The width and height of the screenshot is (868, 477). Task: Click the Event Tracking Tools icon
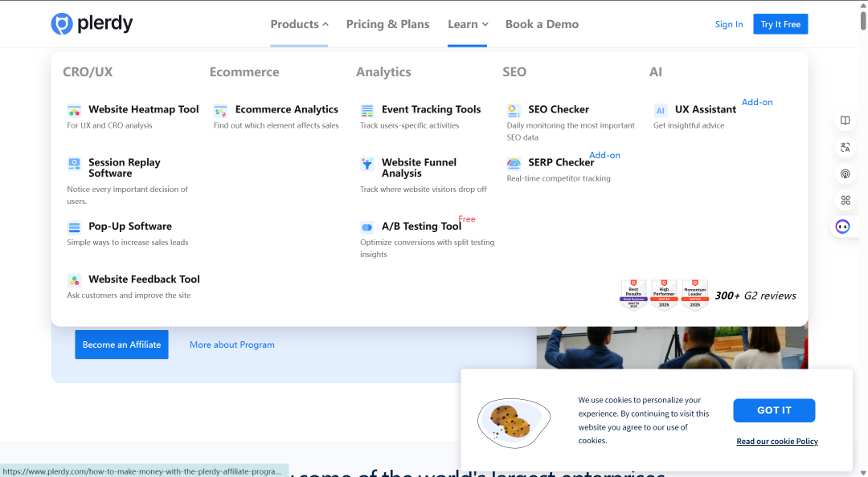click(x=367, y=110)
